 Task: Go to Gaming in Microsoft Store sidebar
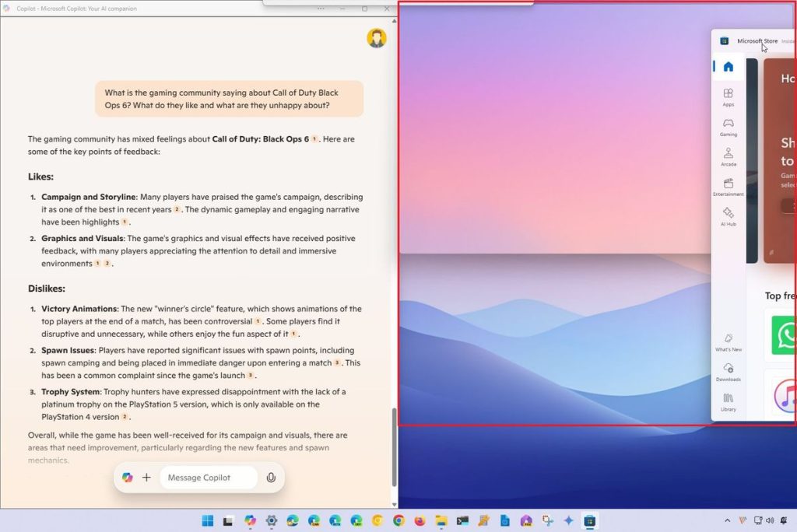[x=729, y=127]
